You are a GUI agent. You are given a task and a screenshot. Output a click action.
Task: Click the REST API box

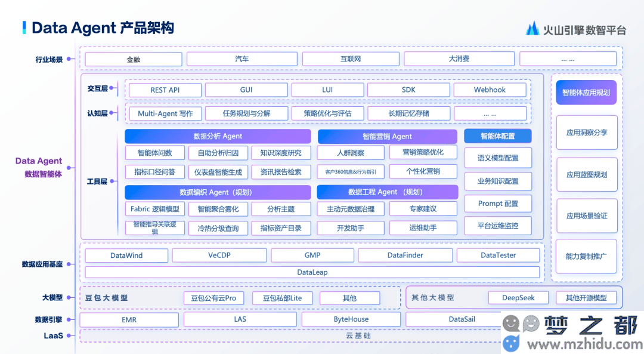pos(165,90)
